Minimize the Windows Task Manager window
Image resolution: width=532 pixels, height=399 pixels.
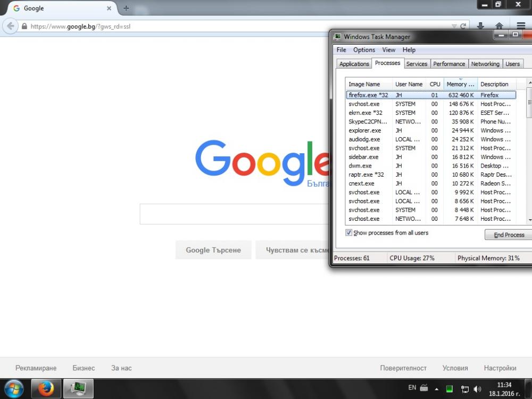coord(502,35)
